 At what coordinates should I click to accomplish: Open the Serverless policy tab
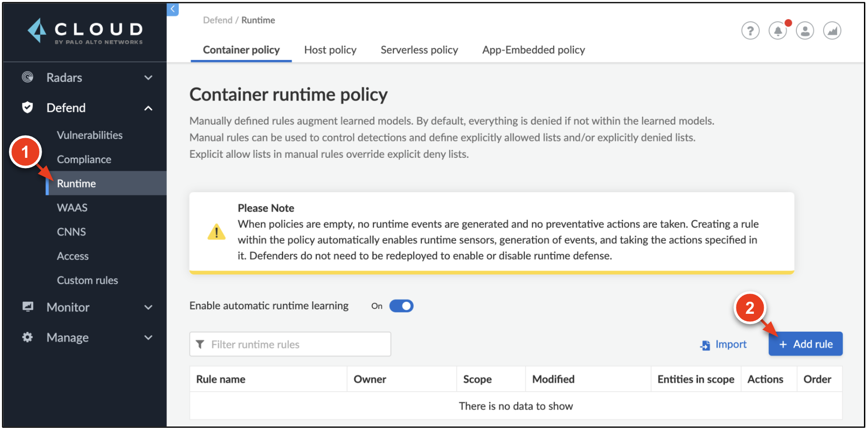(x=419, y=50)
